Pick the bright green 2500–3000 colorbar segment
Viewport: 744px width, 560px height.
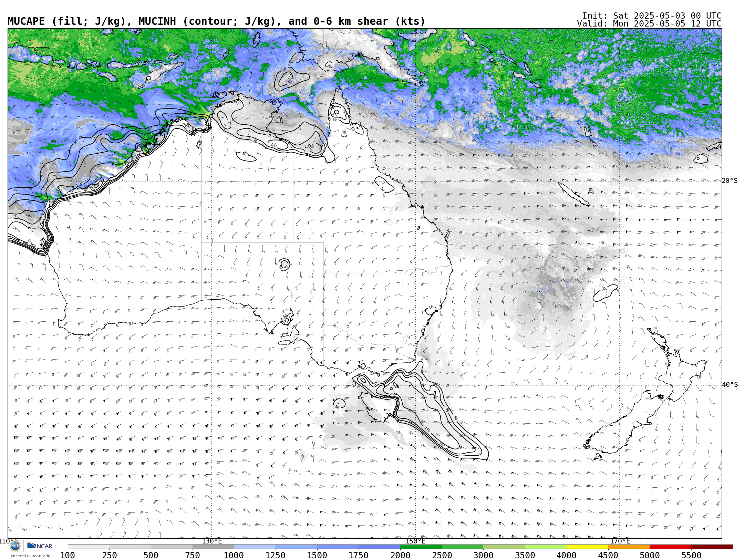click(x=463, y=547)
